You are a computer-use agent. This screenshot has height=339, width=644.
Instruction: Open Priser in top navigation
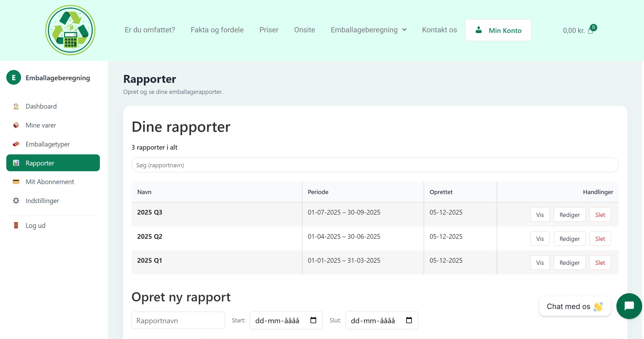click(x=269, y=30)
